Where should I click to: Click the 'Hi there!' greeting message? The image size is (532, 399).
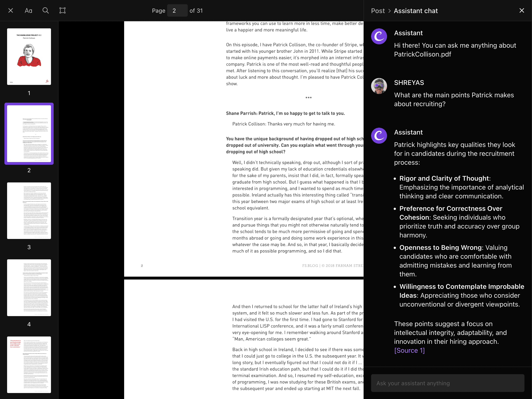pos(455,50)
